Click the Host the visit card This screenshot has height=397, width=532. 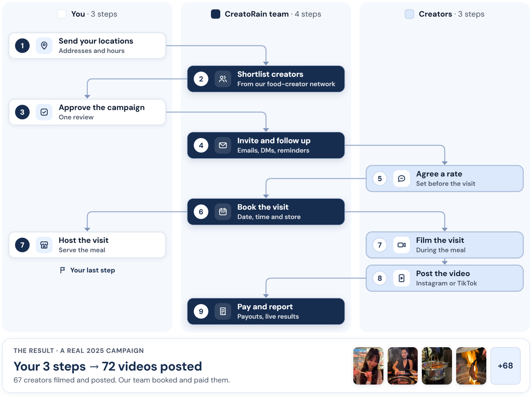[x=87, y=245]
